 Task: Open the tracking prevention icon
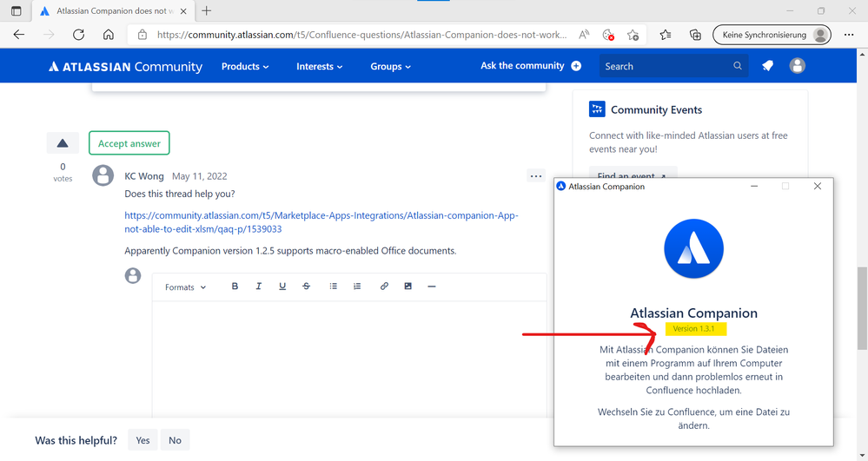pyautogui.click(x=608, y=35)
